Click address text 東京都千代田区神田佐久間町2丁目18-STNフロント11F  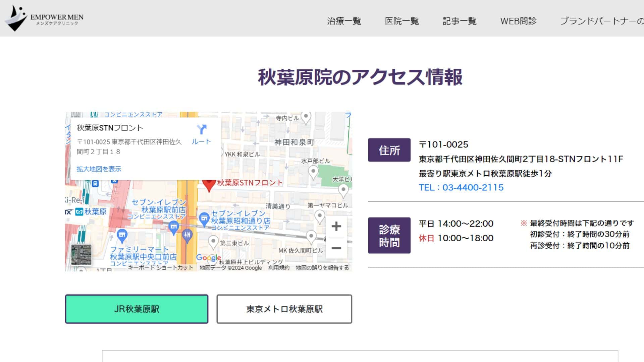tap(521, 159)
